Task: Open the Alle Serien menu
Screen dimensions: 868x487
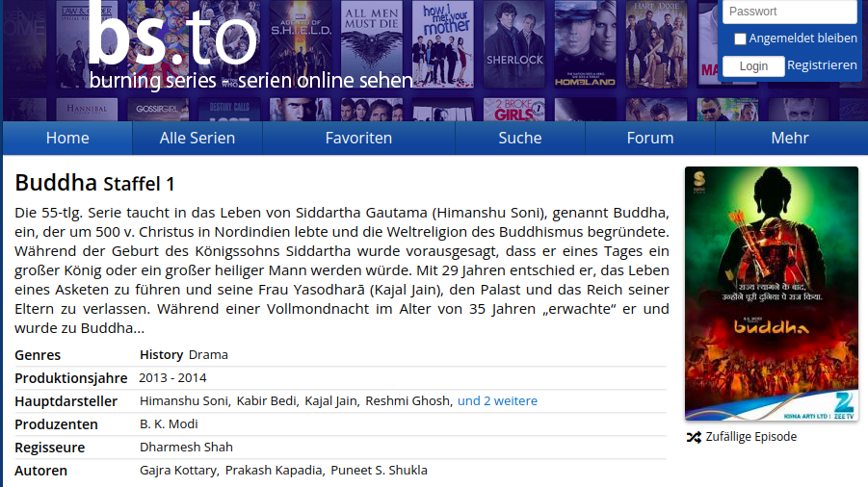Action: coord(197,138)
